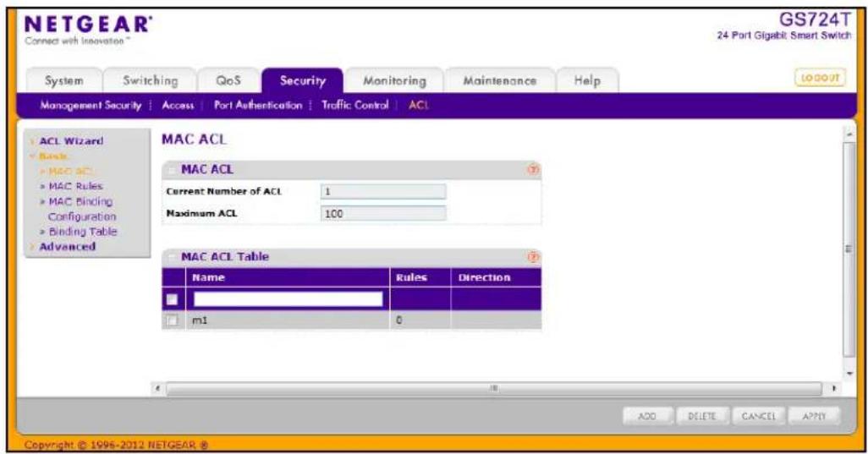
Task: Click the Current Number of ACL field
Action: 383,191
